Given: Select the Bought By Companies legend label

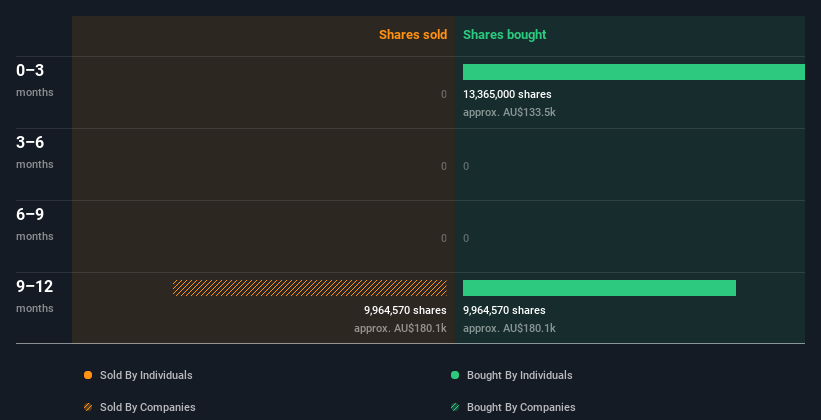Looking at the screenshot, I should [x=521, y=407].
